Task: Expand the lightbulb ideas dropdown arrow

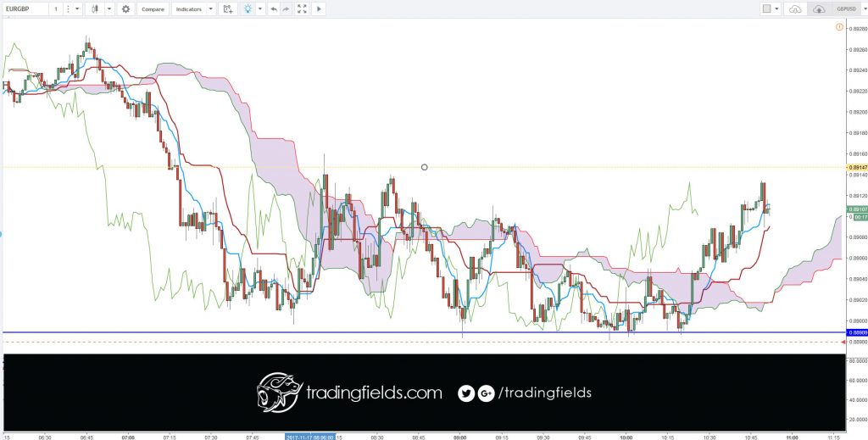Action: coord(260,8)
